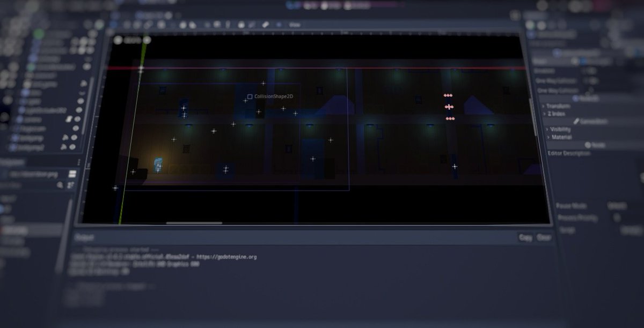The width and height of the screenshot is (644, 328).
Task: Click the Copy button in Output panel
Action: click(x=525, y=237)
